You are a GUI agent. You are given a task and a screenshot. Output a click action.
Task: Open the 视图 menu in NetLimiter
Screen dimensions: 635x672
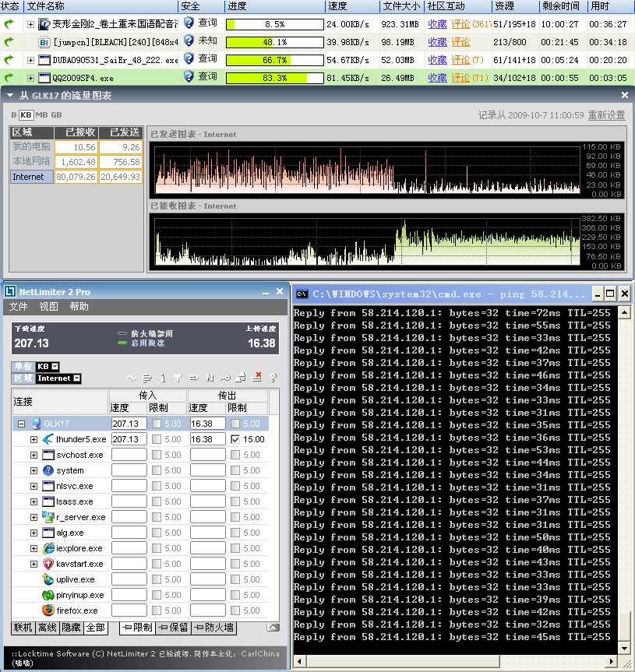[48, 307]
